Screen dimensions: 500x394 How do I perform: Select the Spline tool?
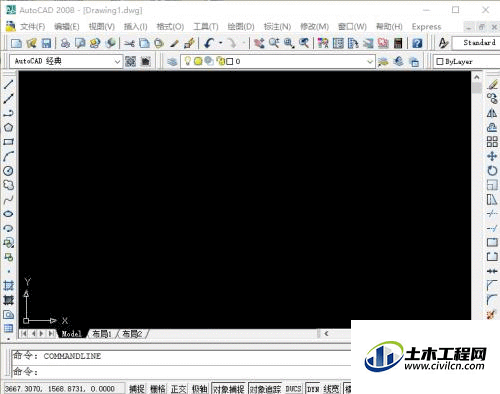coord(8,199)
